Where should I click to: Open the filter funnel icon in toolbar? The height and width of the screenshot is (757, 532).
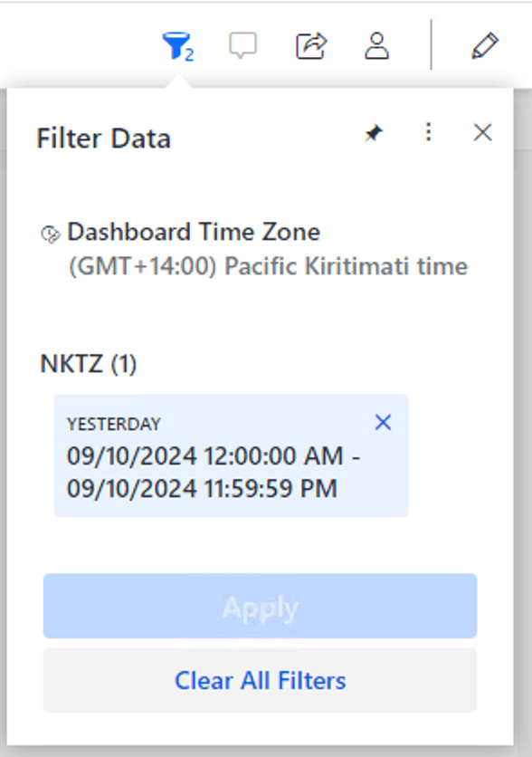[x=177, y=46]
